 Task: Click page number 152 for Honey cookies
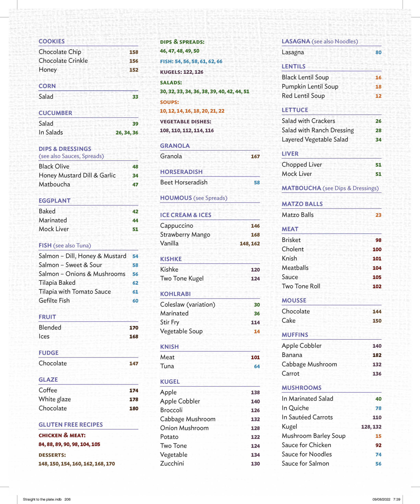coord(134,70)
